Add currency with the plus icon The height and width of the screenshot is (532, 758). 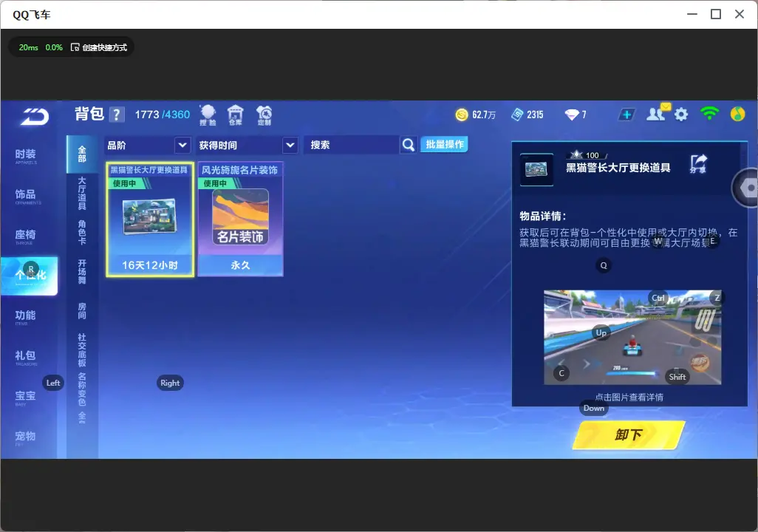pyautogui.click(x=626, y=115)
